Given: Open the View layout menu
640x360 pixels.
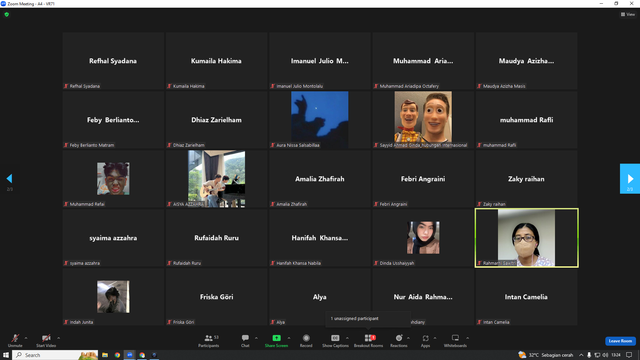Looking at the screenshot, I should (628, 14).
